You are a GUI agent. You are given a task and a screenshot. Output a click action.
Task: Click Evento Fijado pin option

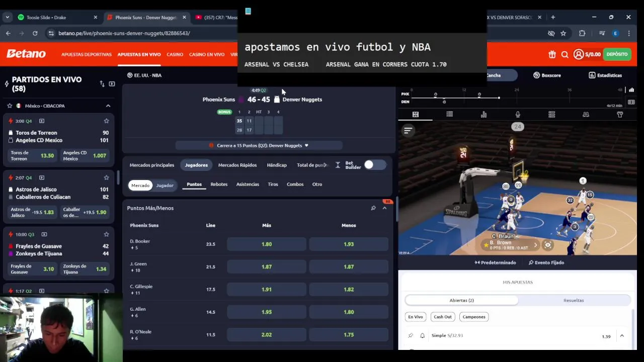click(546, 262)
